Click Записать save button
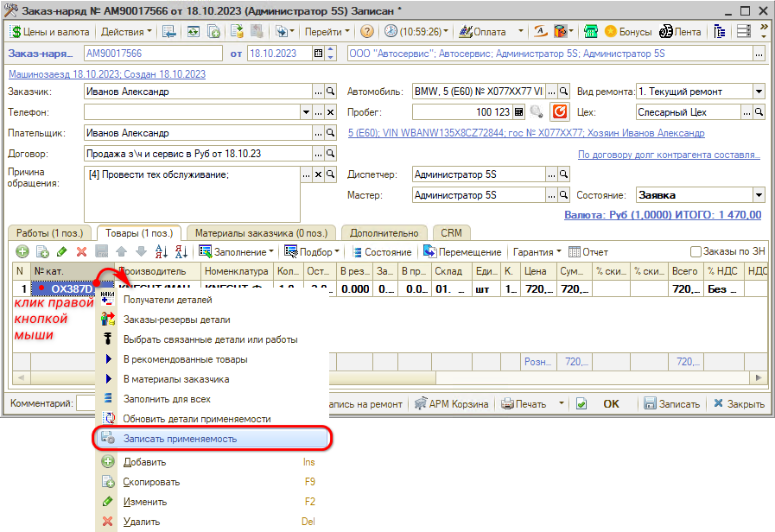Image resolution: width=775 pixels, height=532 pixels. point(671,404)
